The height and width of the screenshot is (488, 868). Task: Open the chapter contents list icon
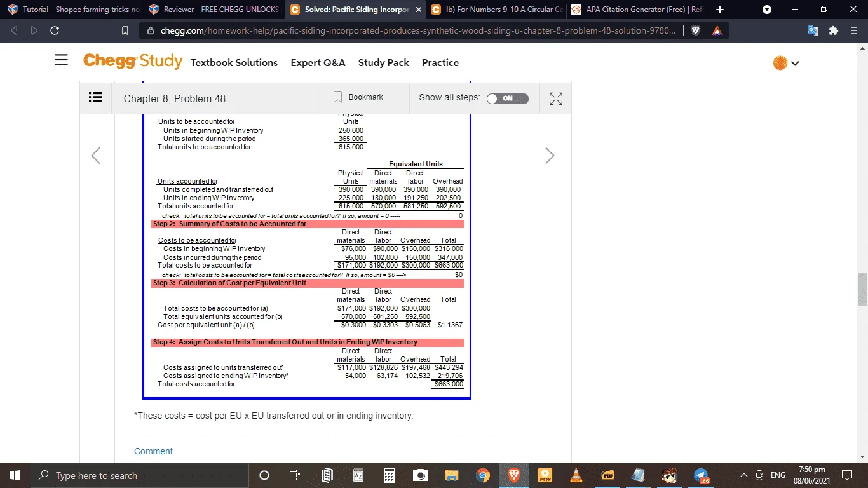(x=95, y=98)
